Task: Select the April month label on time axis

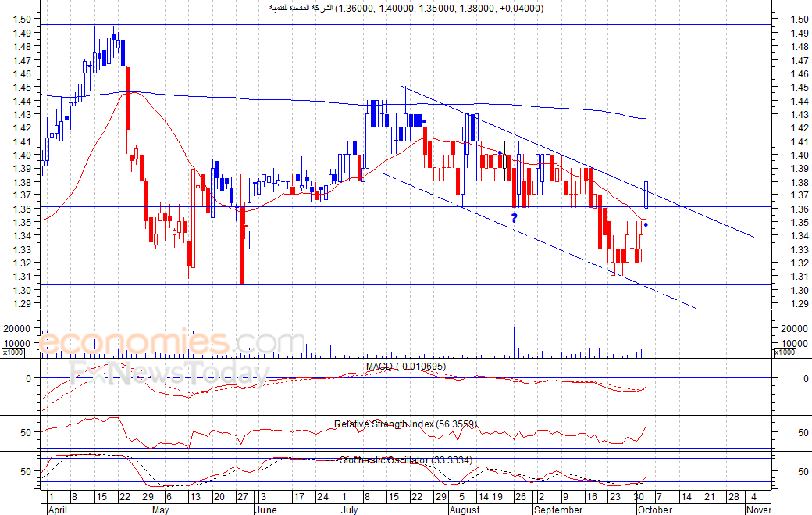Action: point(58,510)
